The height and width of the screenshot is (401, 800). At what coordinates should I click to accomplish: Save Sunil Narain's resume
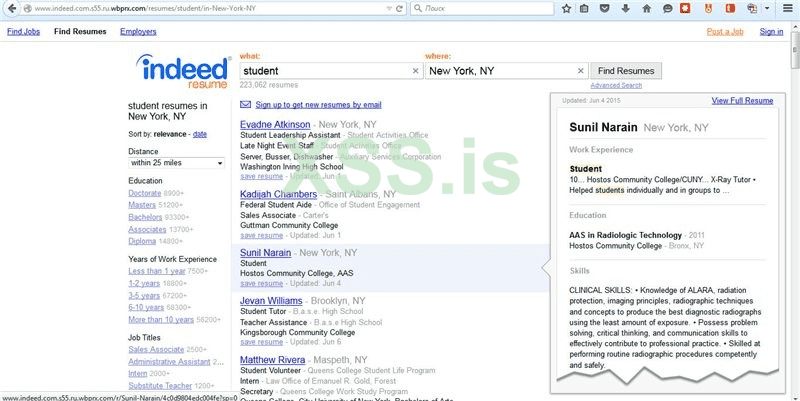pyautogui.click(x=261, y=283)
